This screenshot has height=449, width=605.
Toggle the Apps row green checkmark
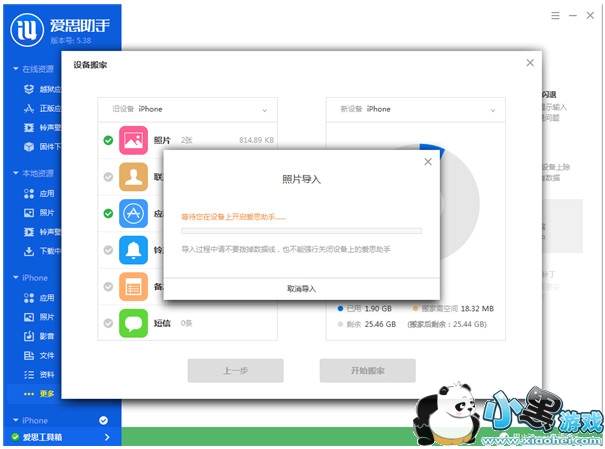tap(108, 213)
